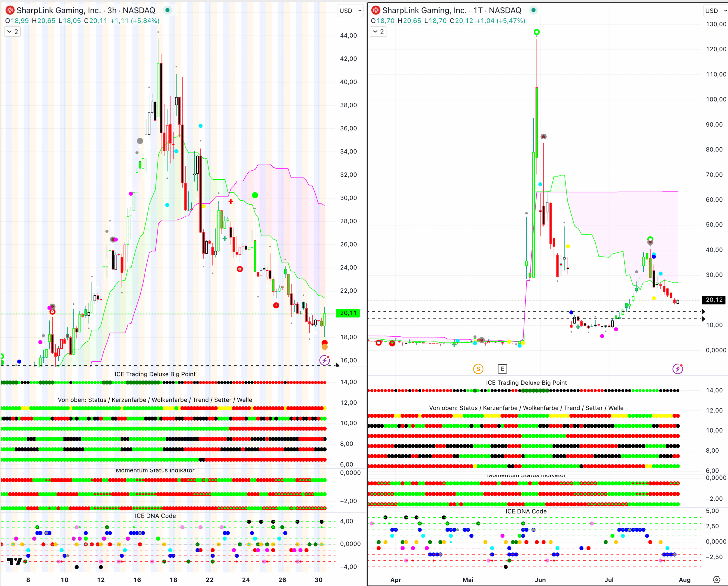The width and height of the screenshot is (728, 586).
Task: Click the purple lightning icon on the 3h chart
Action: point(324,360)
